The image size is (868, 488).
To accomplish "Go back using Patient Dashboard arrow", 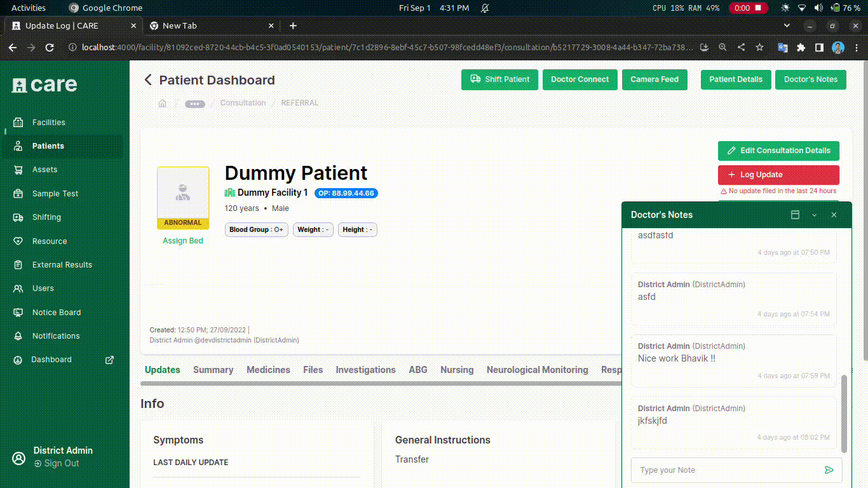I will click(148, 80).
